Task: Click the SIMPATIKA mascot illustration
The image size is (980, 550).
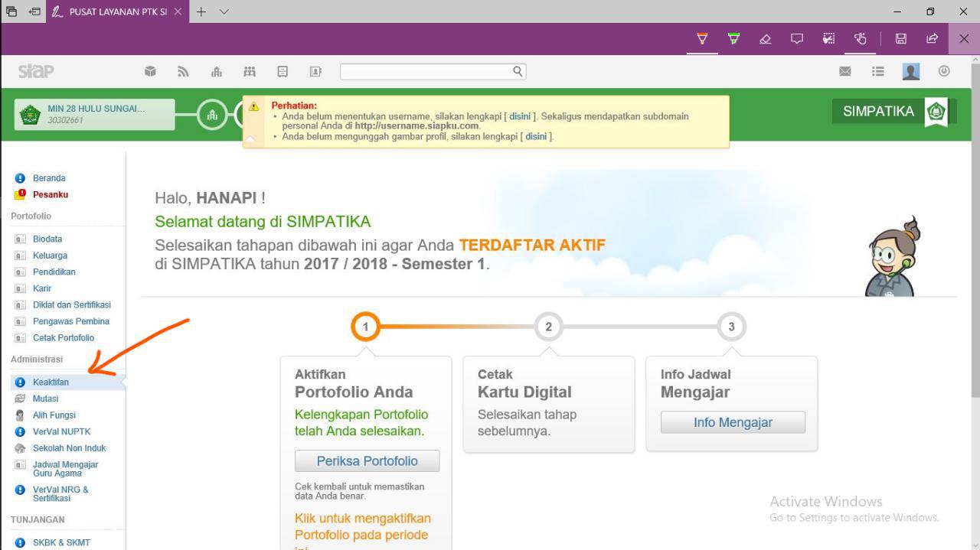Action: tap(892, 257)
